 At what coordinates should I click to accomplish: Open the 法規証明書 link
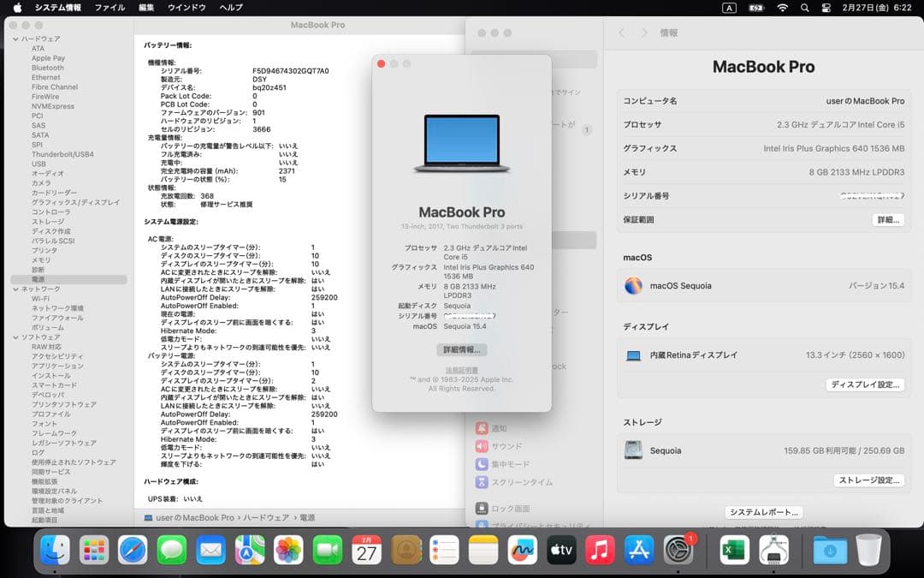461,371
